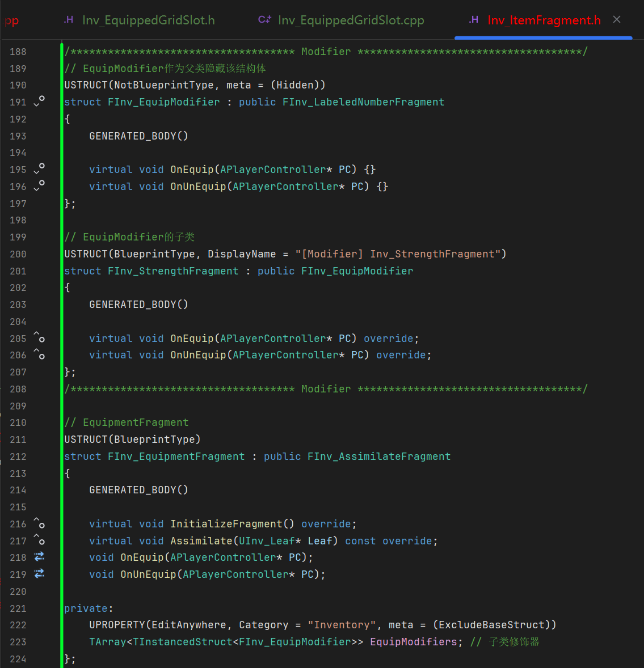The image size is (644, 668).
Task: Click overrides gutter icon on line 217 Assimilate
Action: [x=39, y=540]
